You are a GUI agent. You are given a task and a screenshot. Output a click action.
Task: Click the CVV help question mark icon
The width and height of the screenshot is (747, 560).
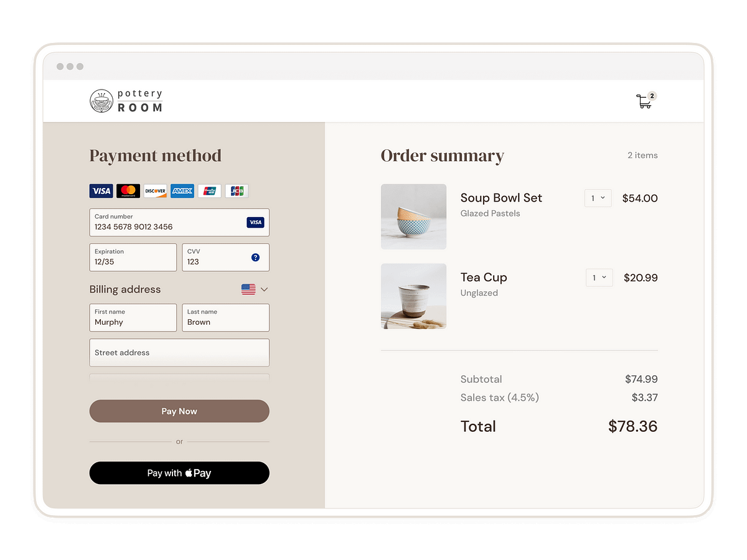click(255, 257)
